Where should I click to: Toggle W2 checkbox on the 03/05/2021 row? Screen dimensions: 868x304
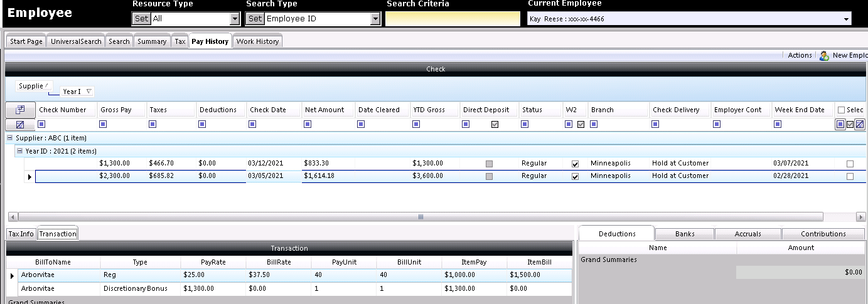[575, 177]
